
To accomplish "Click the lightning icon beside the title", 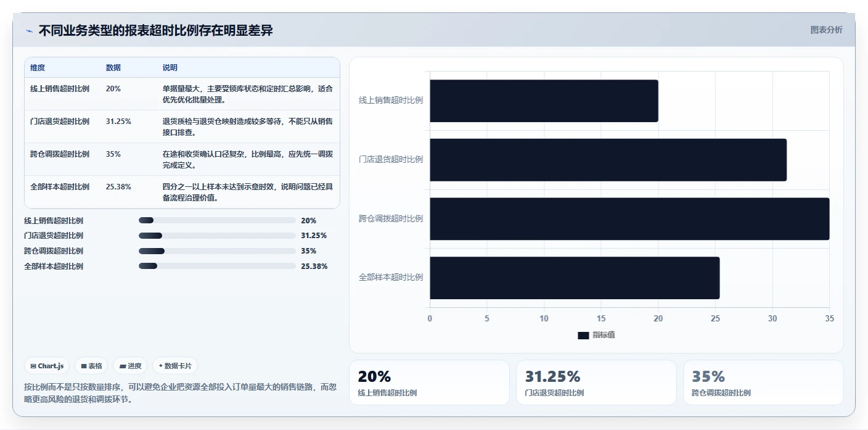I will (29, 31).
